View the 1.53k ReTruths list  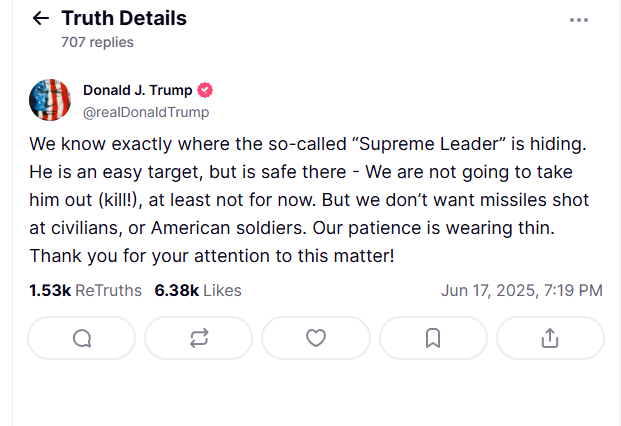(x=87, y=291)
